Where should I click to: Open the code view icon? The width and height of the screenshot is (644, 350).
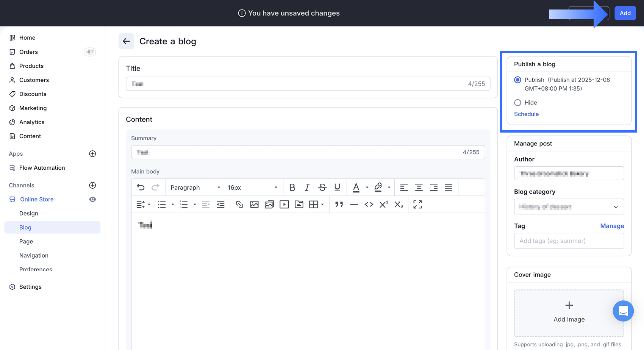coord(369,205)
